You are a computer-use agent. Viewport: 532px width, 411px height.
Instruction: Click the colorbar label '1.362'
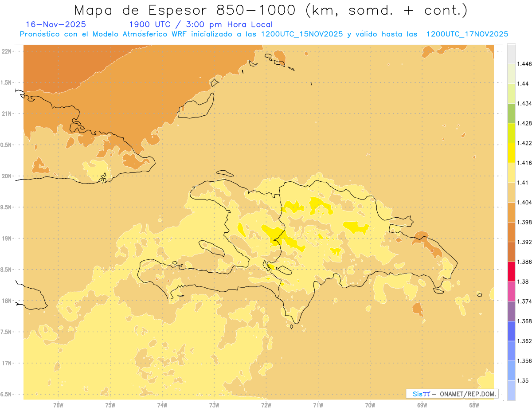point(525,341)
